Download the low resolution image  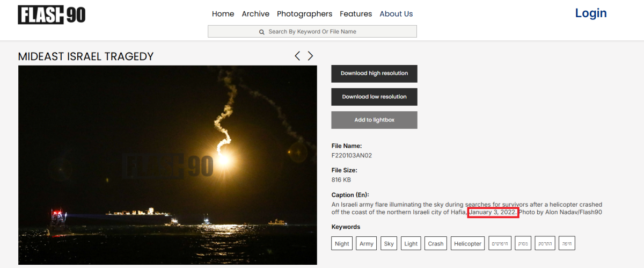tap(374, 97)
